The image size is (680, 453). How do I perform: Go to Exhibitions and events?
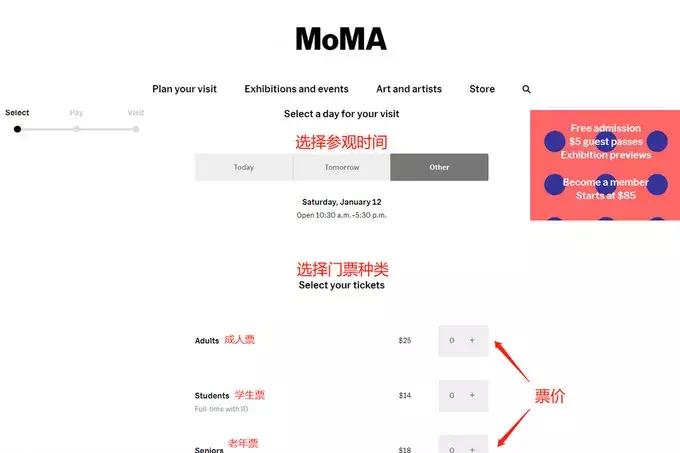(x=296, y=89)
